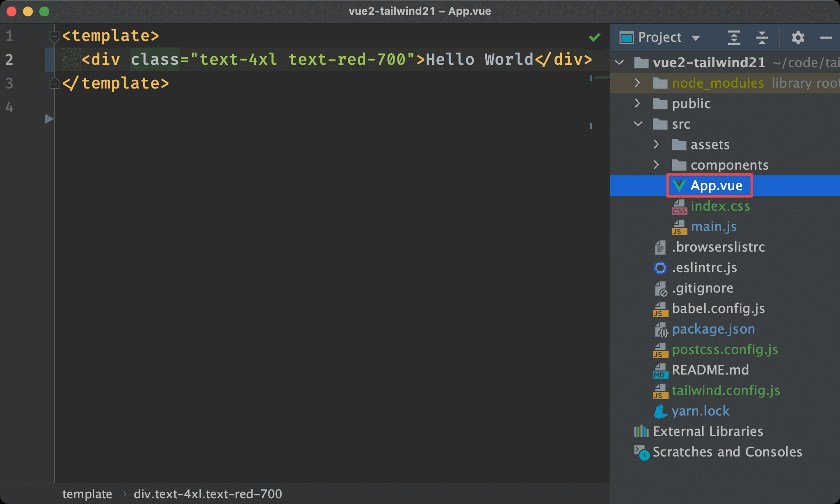The width and height of the screenshot is (840, 504).
Task: Select .eslintrc.js file name
Action: point(704,268)
